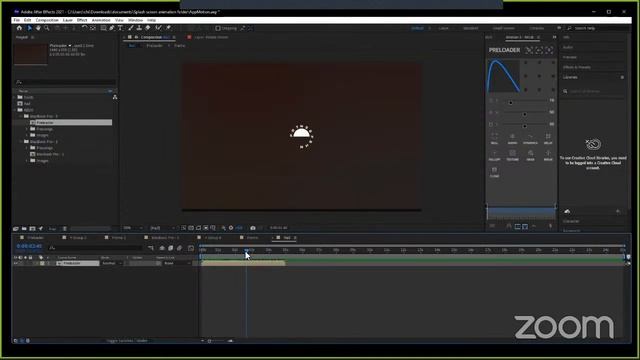
Task: Open the Preview panel heading
Action: 570,57
